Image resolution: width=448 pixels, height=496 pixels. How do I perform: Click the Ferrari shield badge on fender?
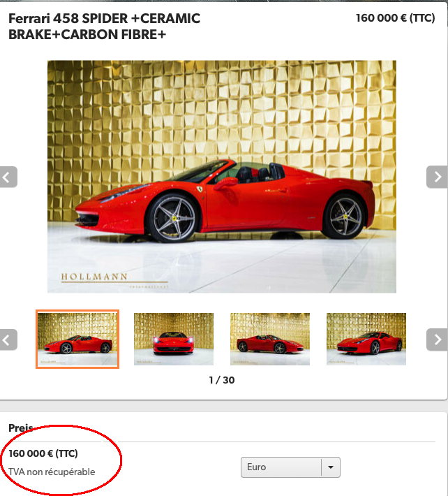point(200,189)
